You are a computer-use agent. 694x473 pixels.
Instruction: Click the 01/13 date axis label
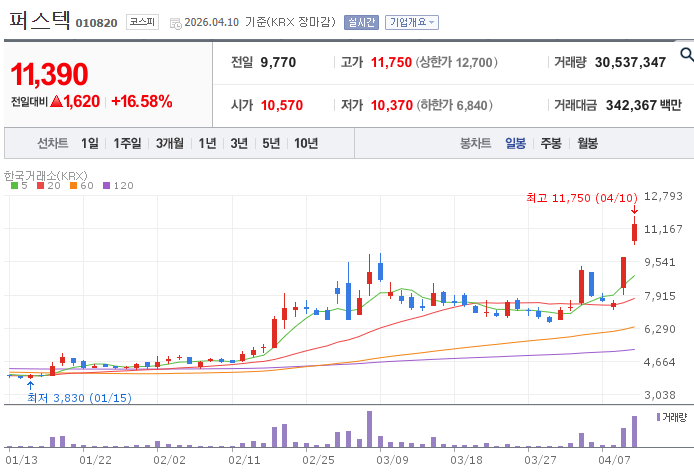click(21, 460)
